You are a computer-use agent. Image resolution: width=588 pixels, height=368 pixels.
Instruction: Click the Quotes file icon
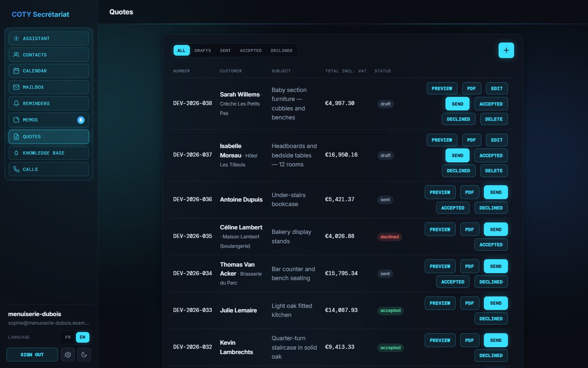tap(16, 137)
